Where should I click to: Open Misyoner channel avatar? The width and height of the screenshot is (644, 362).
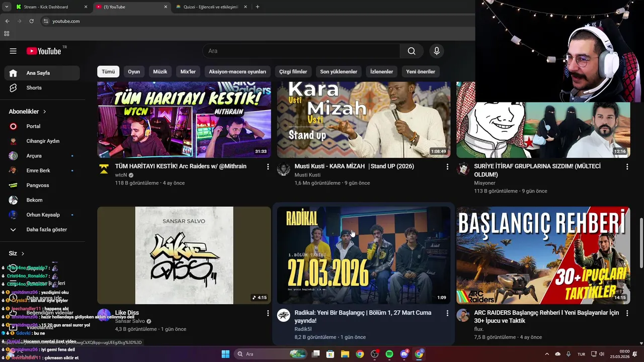click(463, 169)
